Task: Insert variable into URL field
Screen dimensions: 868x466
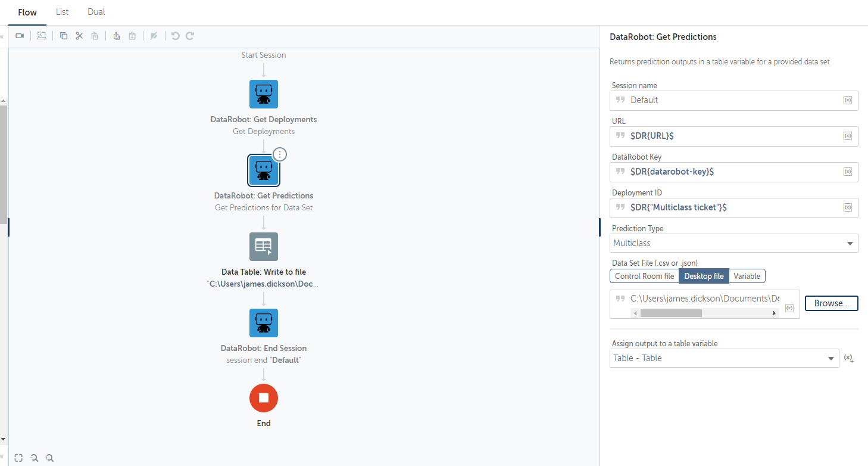Action: [x=848, y=136]
